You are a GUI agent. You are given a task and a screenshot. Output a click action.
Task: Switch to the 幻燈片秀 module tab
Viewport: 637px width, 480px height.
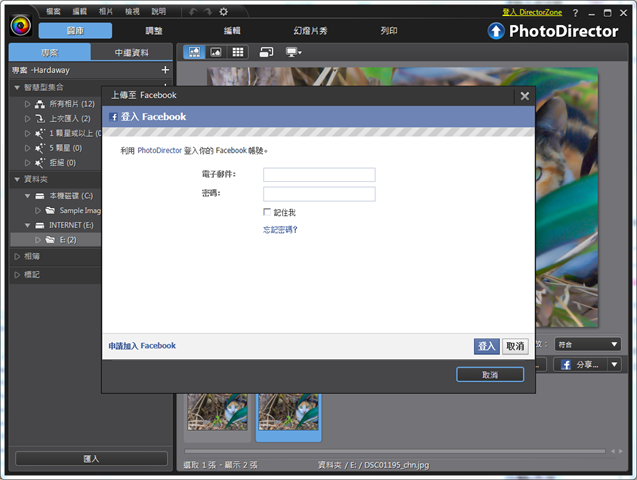[x=310, y=31]
